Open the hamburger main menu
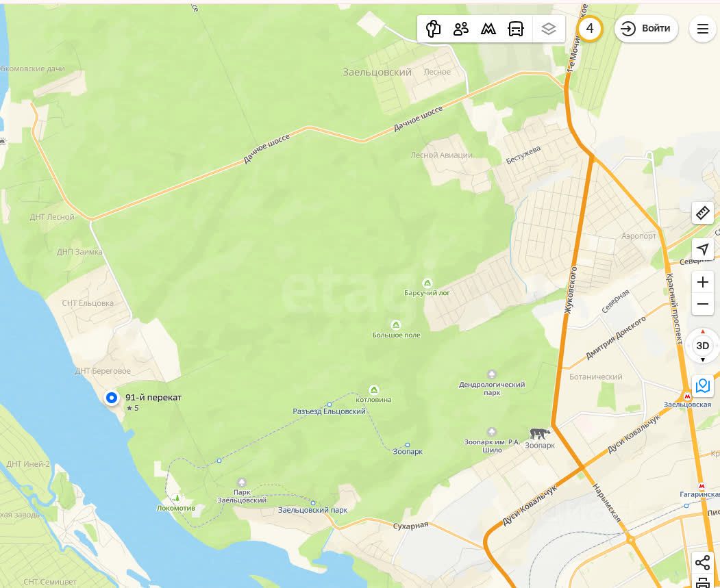Image resolution: width=720 pixels, height=588 pixels. coord(703,29)
